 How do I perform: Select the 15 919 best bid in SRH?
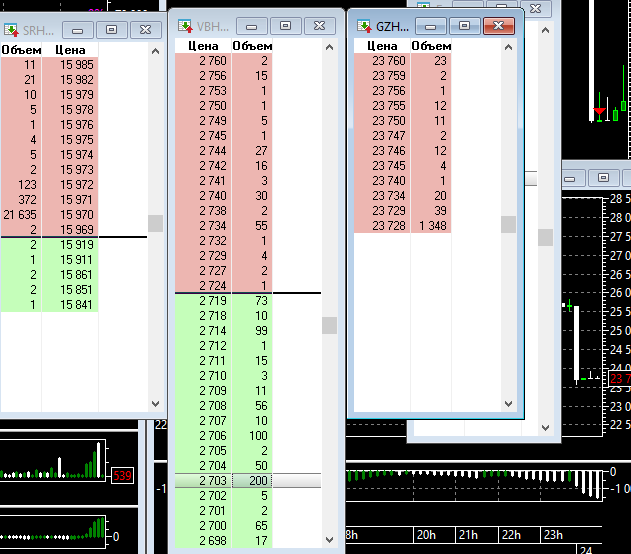pyautogui.click(x=70, y=245)
